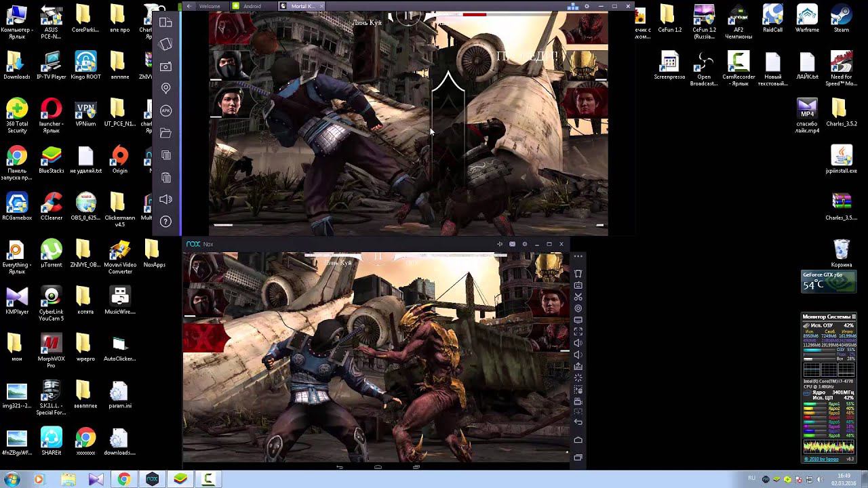This screenshot has width=868, height=488.
Task: Open Nox from the taskbar
Action: (x=152, y=479)
